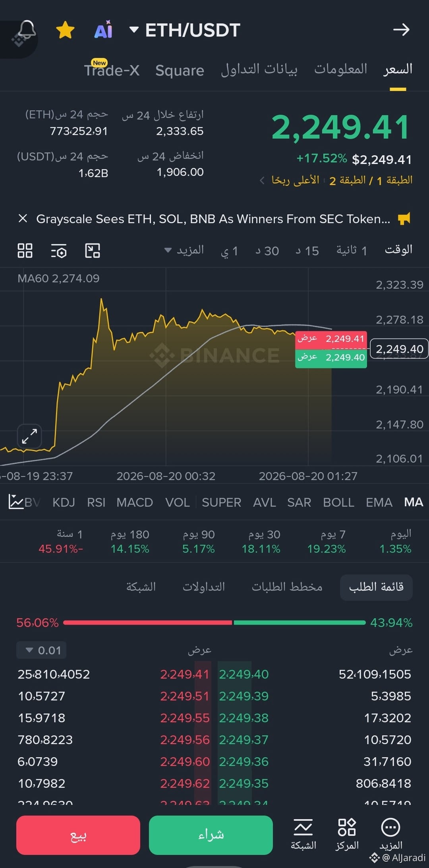Screen dimensions: 429x868
Task: Tap the arrow at the top right
Action: [x=401, y=30]
